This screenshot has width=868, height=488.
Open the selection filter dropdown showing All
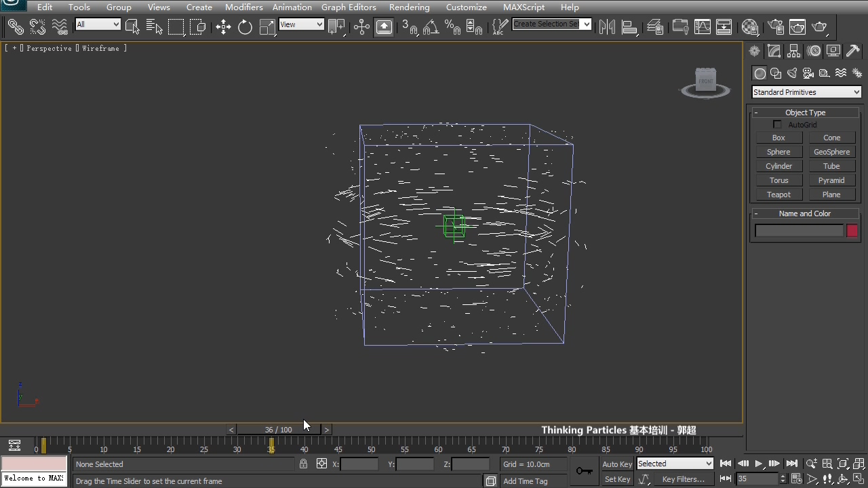coord(98,24)
